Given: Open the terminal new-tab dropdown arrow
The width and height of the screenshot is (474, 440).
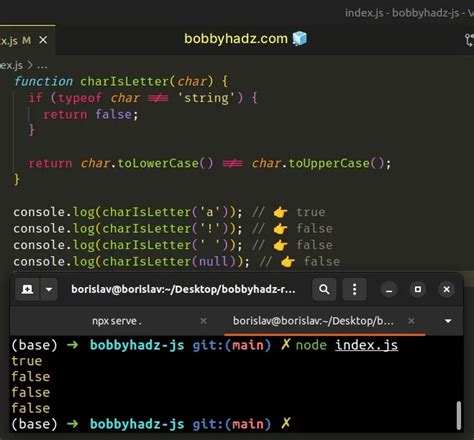Looking at the screenshot, I should point(49,289).
